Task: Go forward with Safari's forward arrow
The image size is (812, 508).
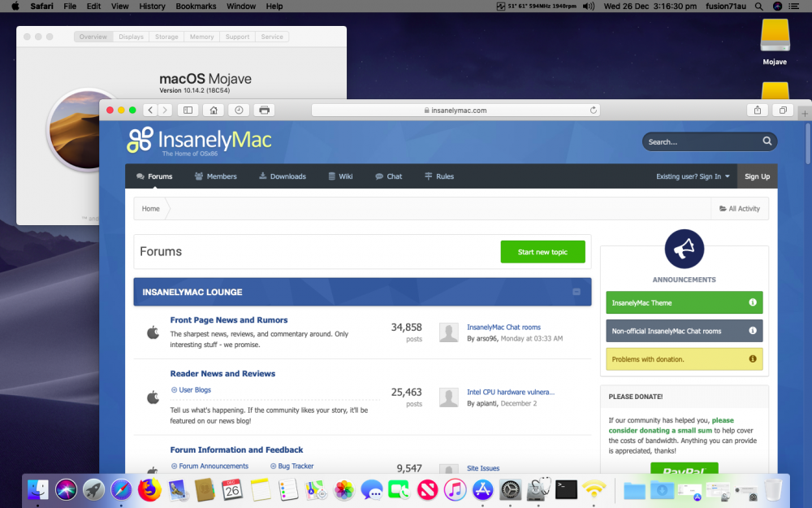Action: point(165,110)
